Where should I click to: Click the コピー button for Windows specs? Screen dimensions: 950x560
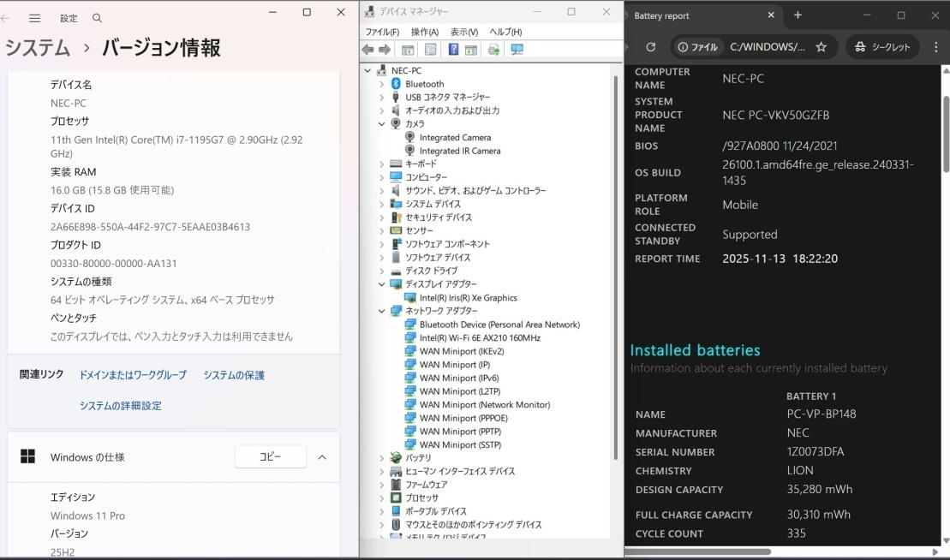click(270, 457)
